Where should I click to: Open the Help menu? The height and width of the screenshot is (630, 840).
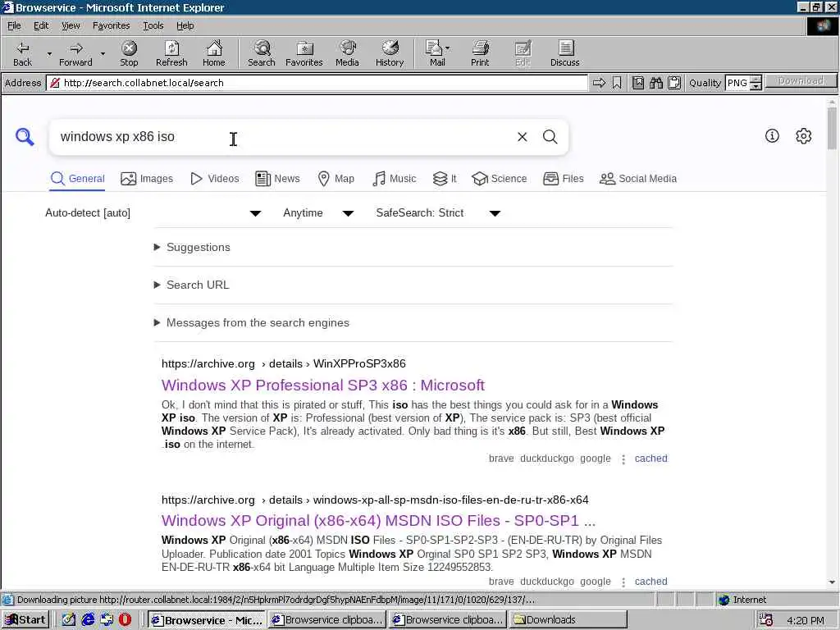pos(185,25)
